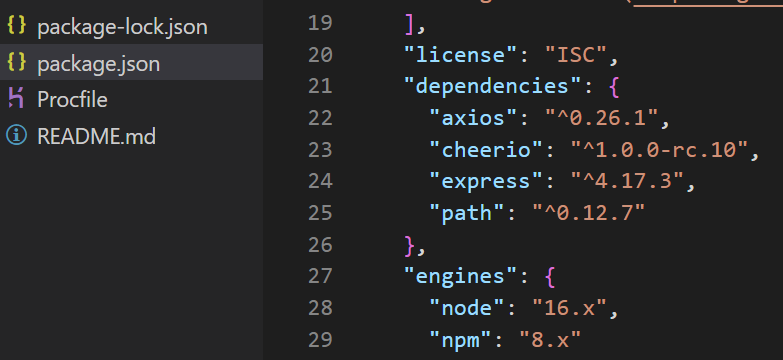Click the opening brace after "engines"

click(550, 277)
